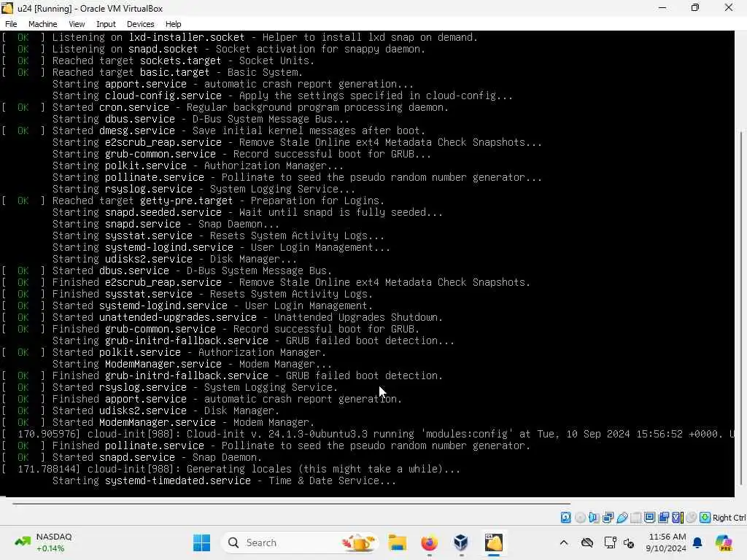Click 'Finished pollinate.service' console line
747x560 pixels.
point(266,446)
